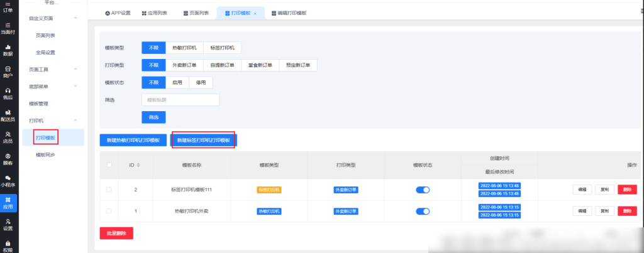Open 售后 from the sidebar
Screen dimensions: 644x253
point(8,94)
